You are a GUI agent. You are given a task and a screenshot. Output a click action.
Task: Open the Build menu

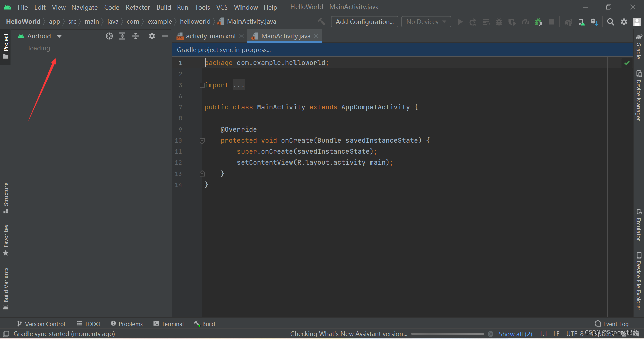click(x=164, y=7)
